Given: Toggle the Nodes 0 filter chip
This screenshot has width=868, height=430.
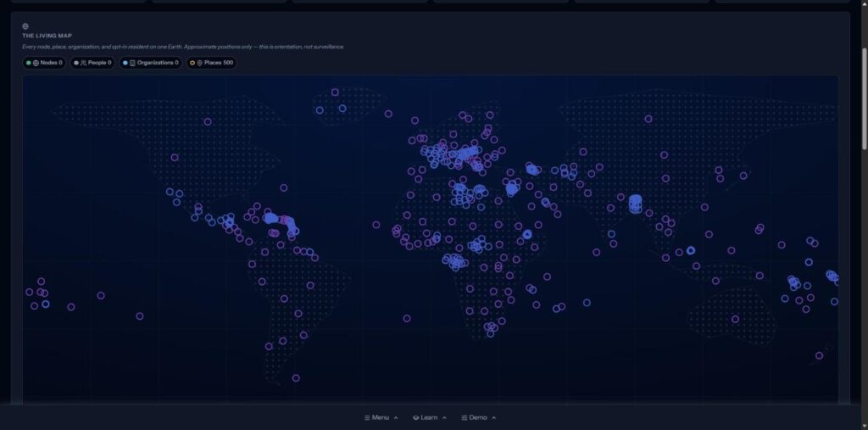Looking at the screenshot, I should point(44,63).
